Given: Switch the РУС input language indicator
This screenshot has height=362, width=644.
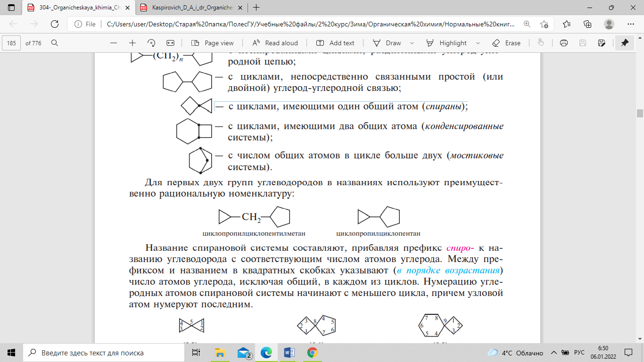Looking at the screenshot, I should pyautogui.click(x=579, y=353).
